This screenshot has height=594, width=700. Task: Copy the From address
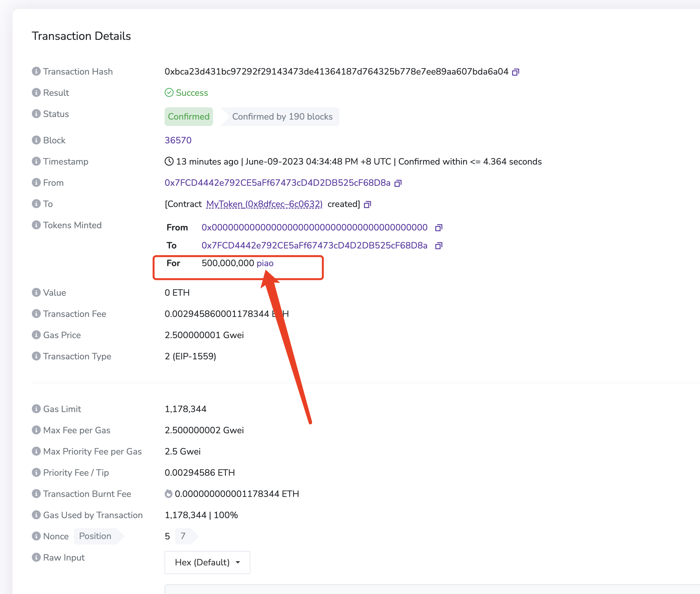(398, 183)
